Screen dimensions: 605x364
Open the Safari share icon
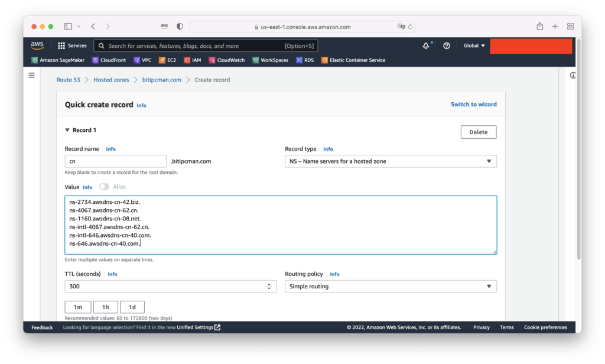tap(539, 27)
